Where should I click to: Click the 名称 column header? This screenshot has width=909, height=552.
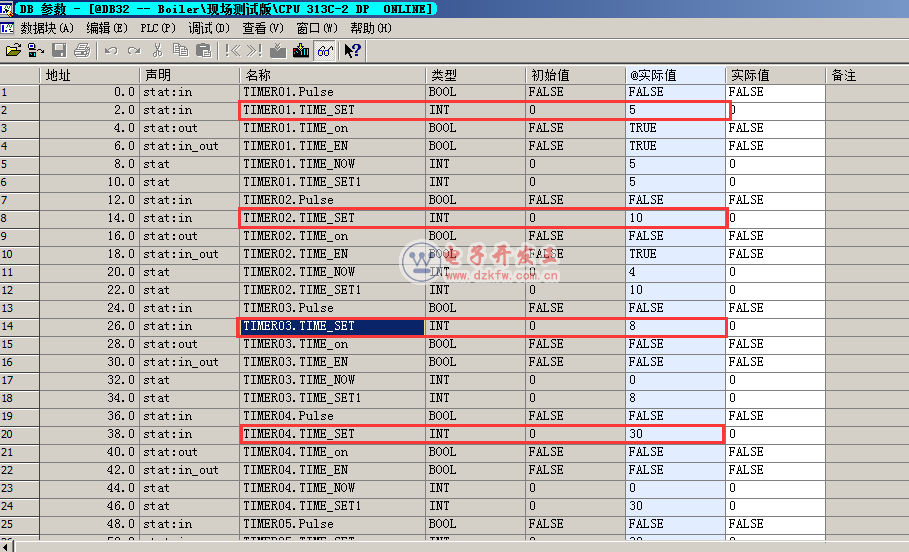pyautogui.click(x=332, y=75)
